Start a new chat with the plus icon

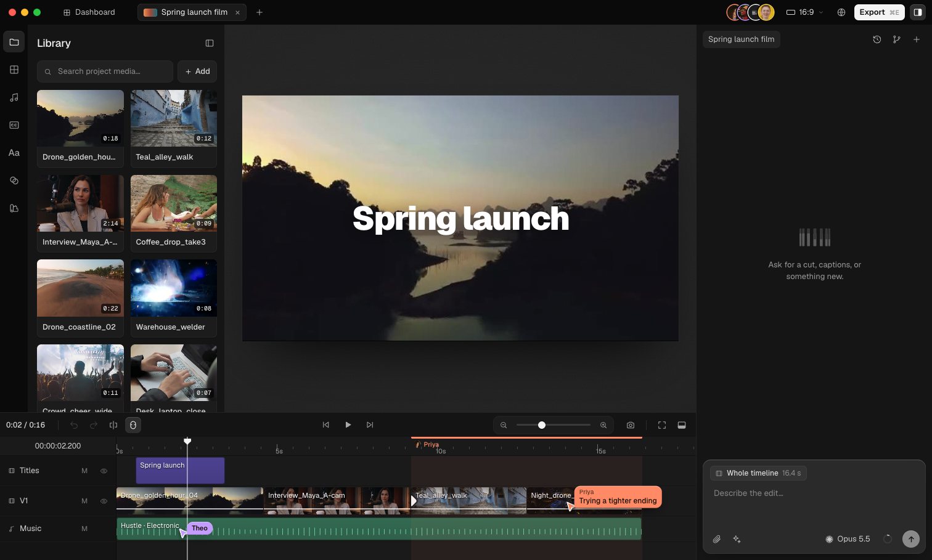pyautogui.click(x=917, y=39)
